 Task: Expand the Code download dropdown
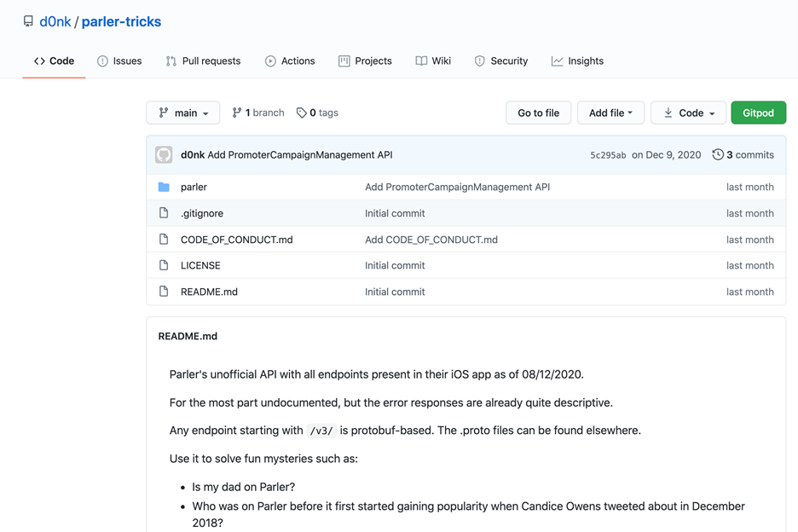point(689,113)
